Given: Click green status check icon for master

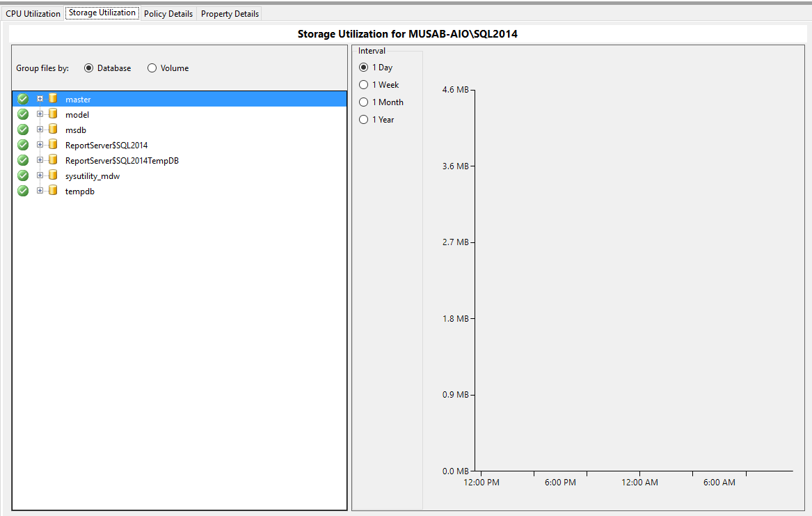Looking at the screenshot, I should tap(23, 99).
